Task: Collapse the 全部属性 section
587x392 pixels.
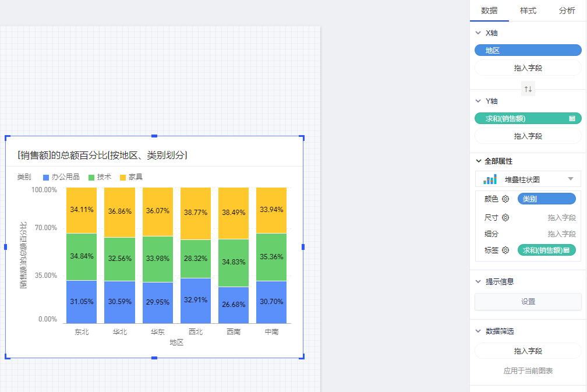Action: click(478, 161)
